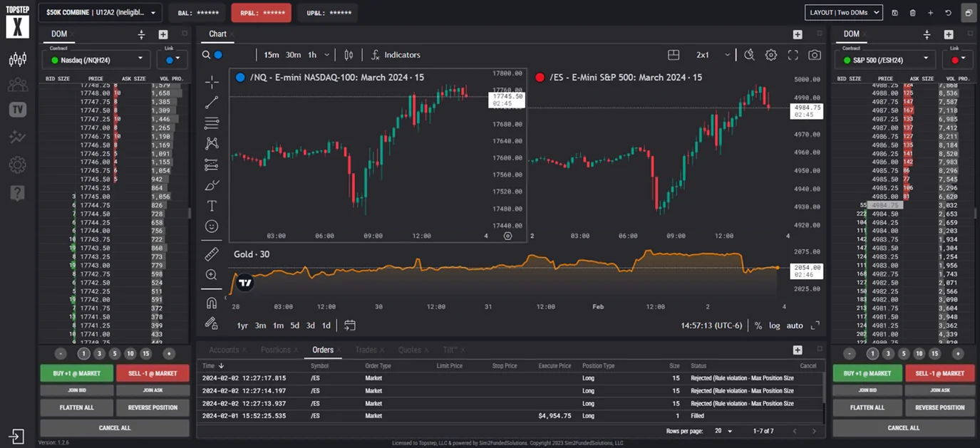Switch to the Positions tab
This screenshot has width=980, height=448.
[x=275, y=350]
